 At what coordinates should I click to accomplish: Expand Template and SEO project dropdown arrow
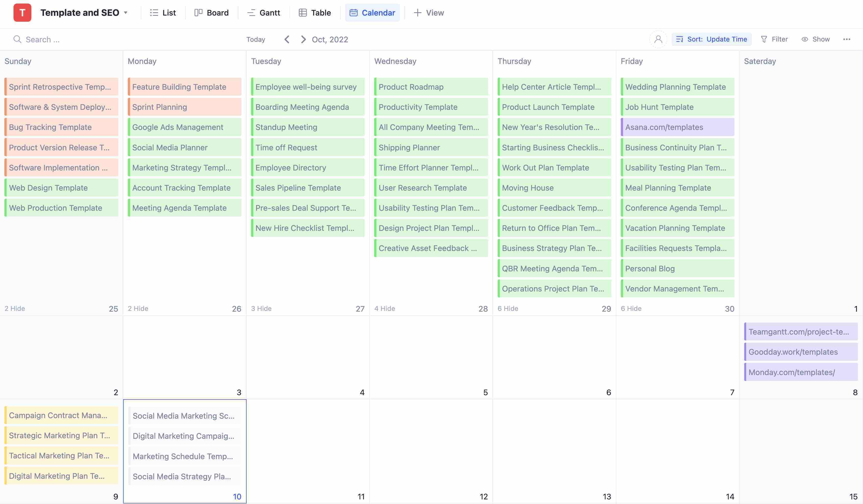(126, 13)
